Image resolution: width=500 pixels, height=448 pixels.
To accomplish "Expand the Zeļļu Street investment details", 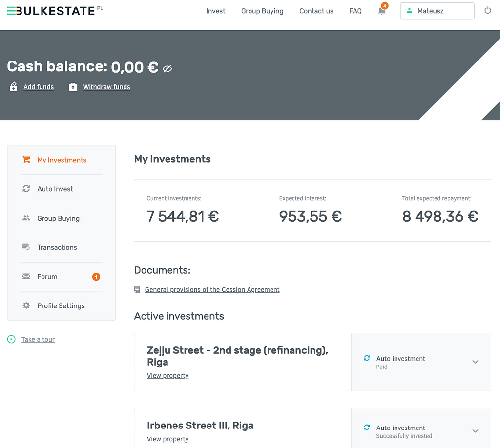I will point(475,362).
